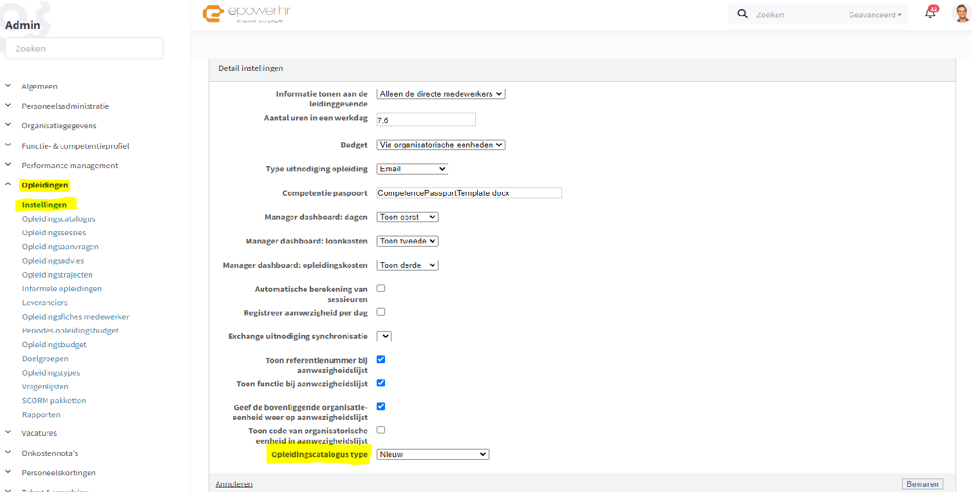This screenshot has height=492, width=980.
Task: Expand Performance management section
Action: point(70,166)
